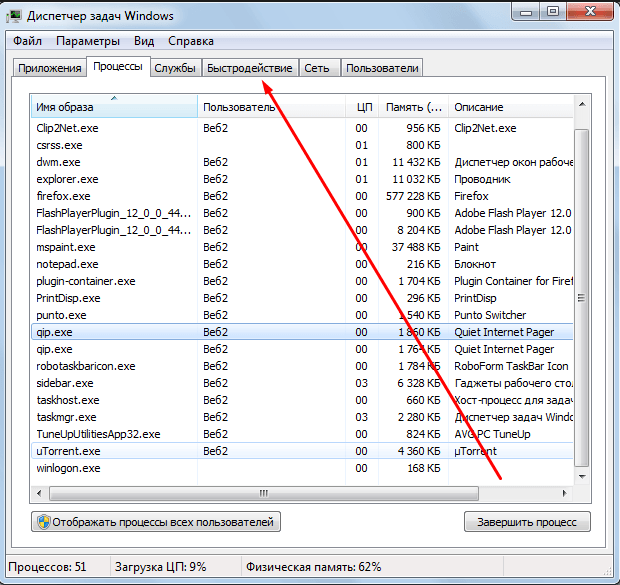This screenshot has height=585, width=620.
Task: Click Отображать процессы всех пользователей button
Action: (156, 522)
